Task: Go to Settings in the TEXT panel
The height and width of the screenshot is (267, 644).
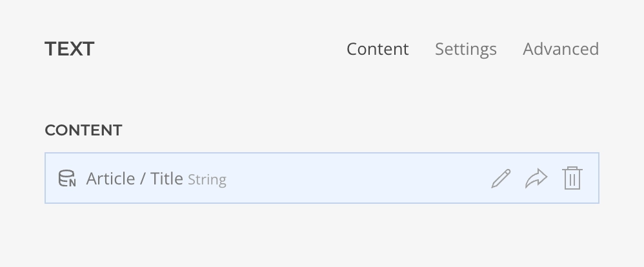Action: tap(465, 49)
